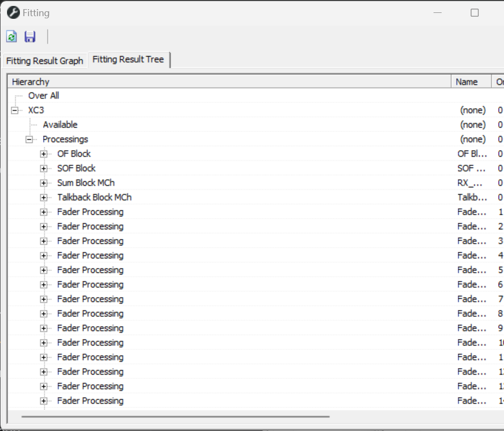Collapse the XC3 tree node
Viewport: 504px width, 431px height.
click(15, 110)
